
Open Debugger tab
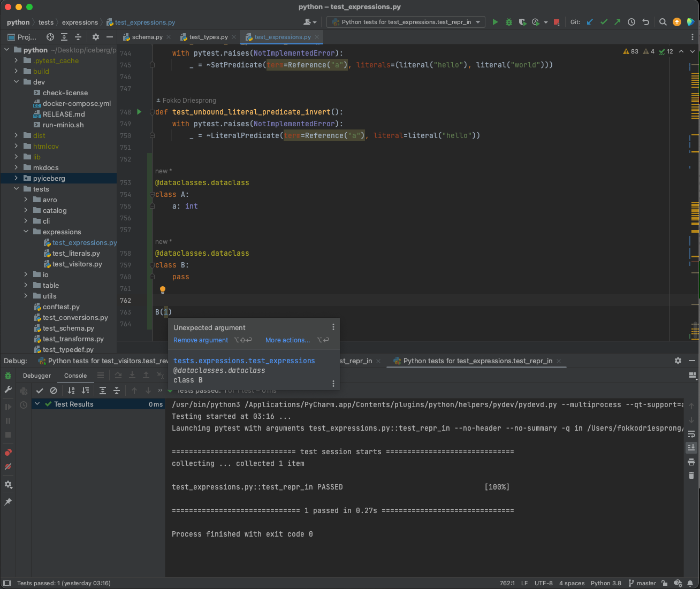click(37, 376)
